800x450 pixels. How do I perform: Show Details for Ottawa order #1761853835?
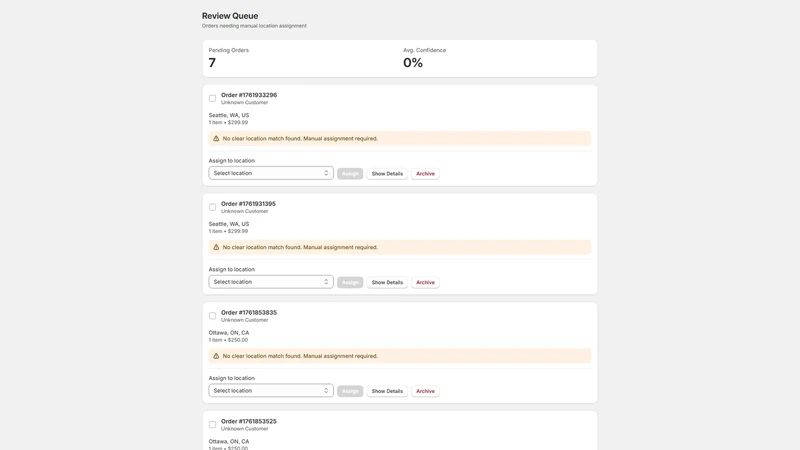[387, 391]
